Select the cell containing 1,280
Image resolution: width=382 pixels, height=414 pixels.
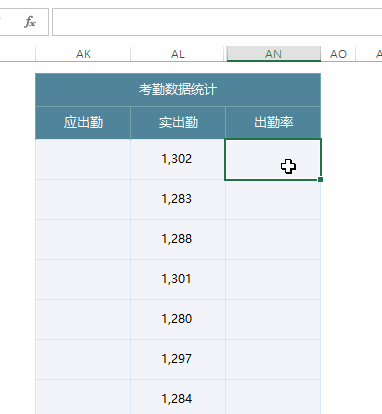pyautogui.click(x=178, y=319)
